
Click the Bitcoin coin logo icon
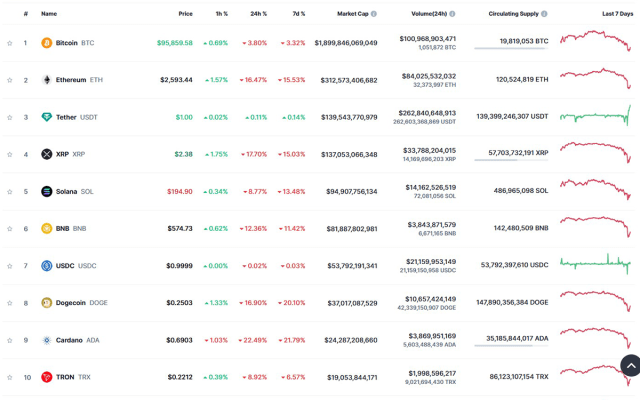coord(46,43)
